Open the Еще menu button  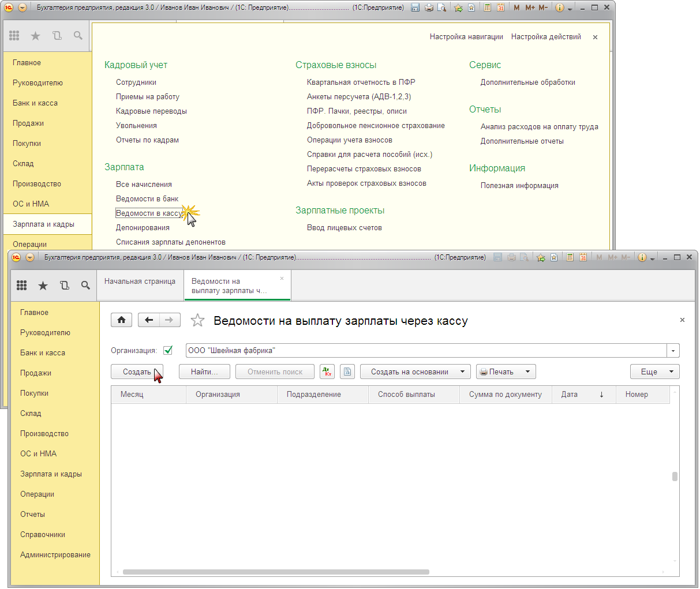point(655,372)
